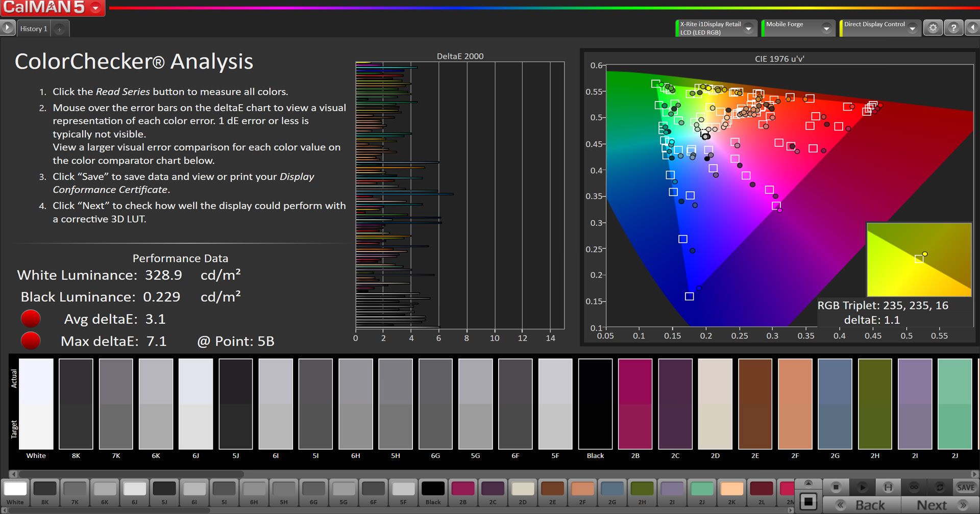Open the settings gear icon
The width and height of the screenshot is (980, 514).
click(933, 28)
